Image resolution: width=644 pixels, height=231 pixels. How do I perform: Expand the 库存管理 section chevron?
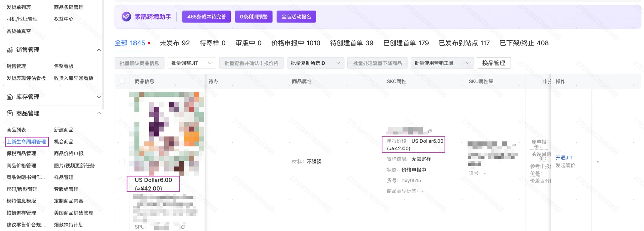[99, 97]
